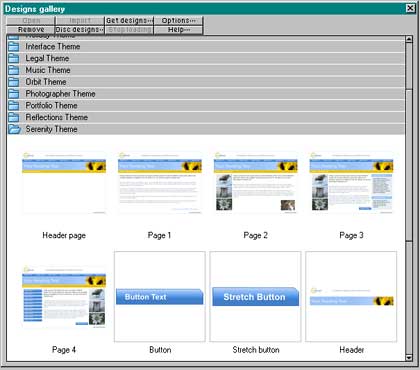Image resolution: width=420 pixels, height=370 pixels.
Task: Open the Options menu button
Action: (x=178, y=21)
